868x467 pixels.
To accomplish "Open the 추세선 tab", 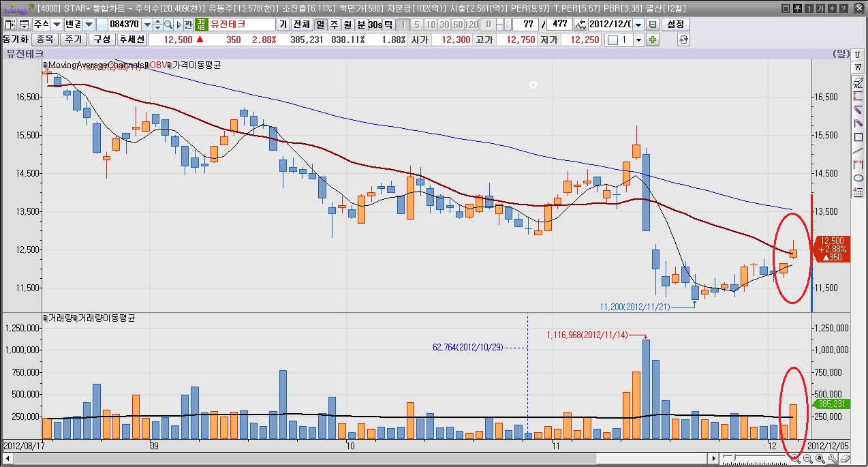I will [131, 40].
